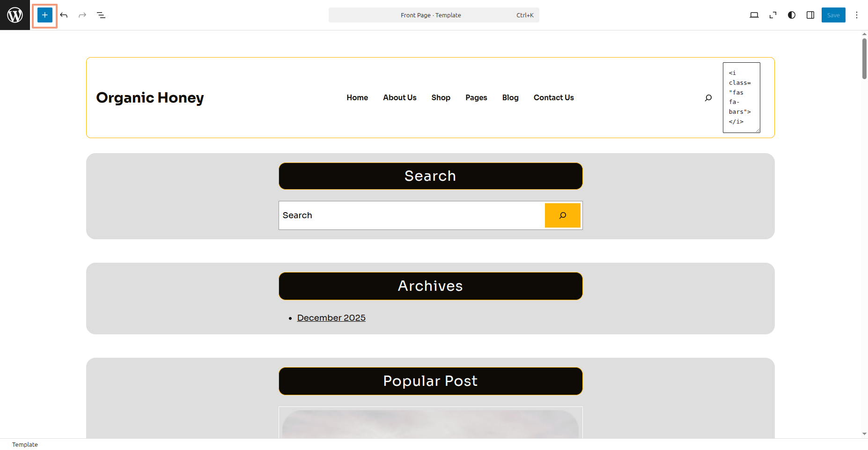The width and height of the screenshot is (868, 450).
Task: Open the Options three-dot menu
Action: [856, 15]
